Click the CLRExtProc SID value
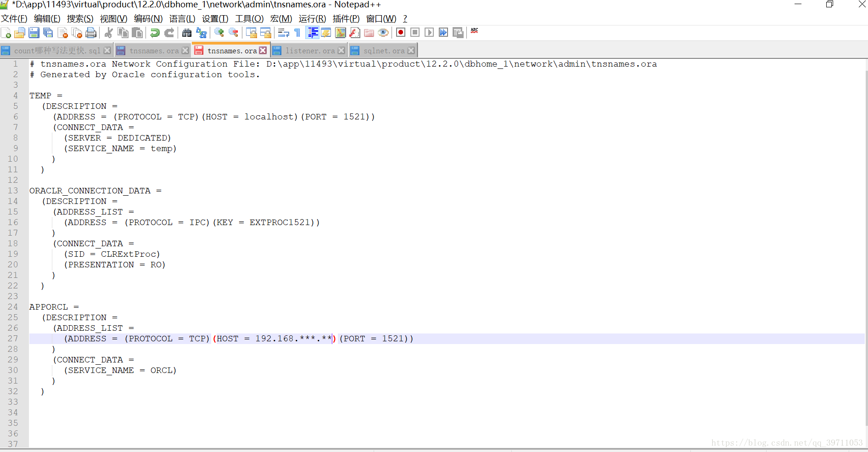868x452 pixels. click(129, 254)
